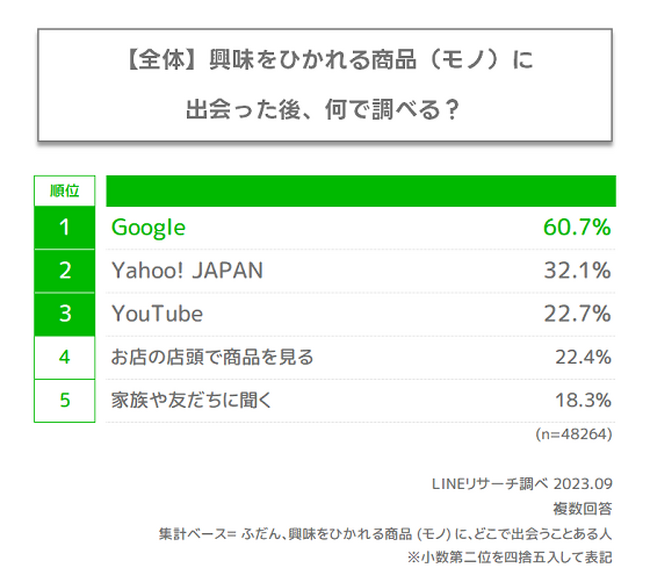Image resolution: width=650 pixels, height=568 pixels.
Task: Click the wide green table header bar
Action: 360,190
